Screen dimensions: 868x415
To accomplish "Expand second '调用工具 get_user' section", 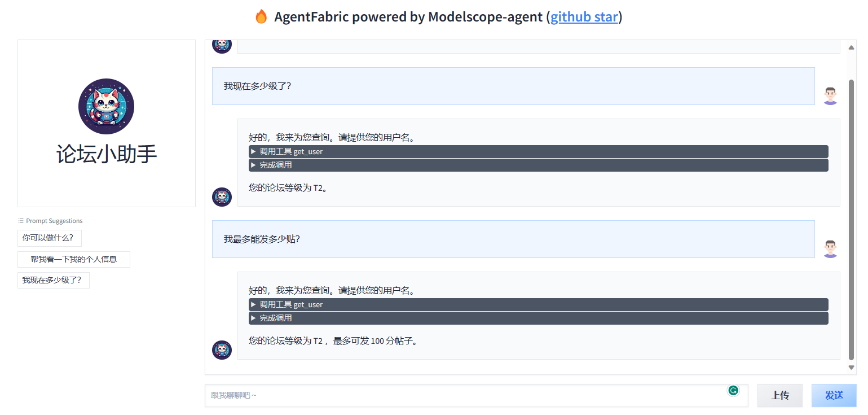I will (538, 304).
